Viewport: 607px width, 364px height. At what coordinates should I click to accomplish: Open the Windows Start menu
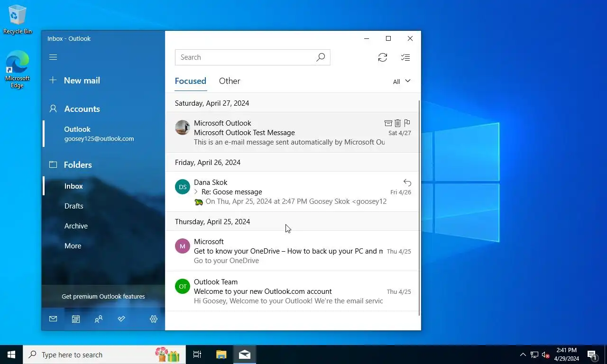(11, 355)
